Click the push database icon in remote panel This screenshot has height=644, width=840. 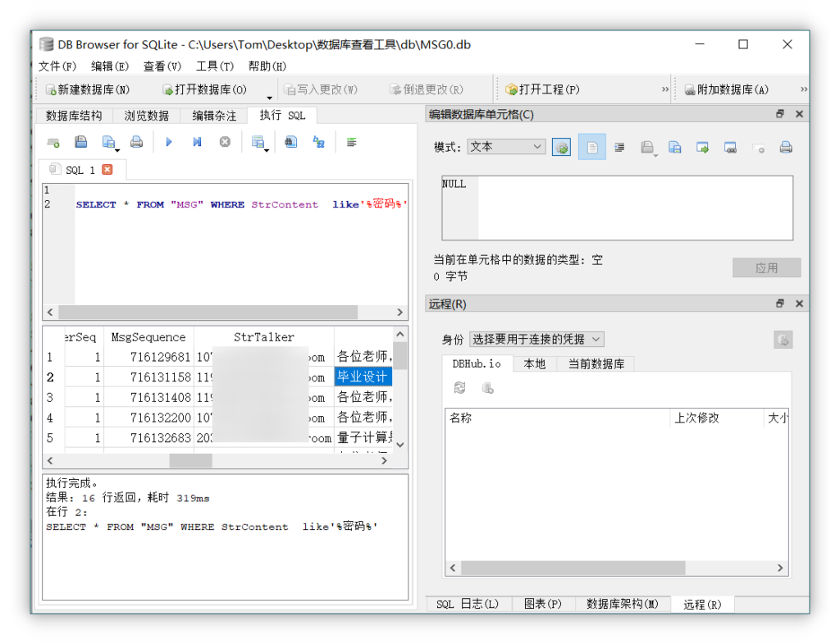click(487, 388)
